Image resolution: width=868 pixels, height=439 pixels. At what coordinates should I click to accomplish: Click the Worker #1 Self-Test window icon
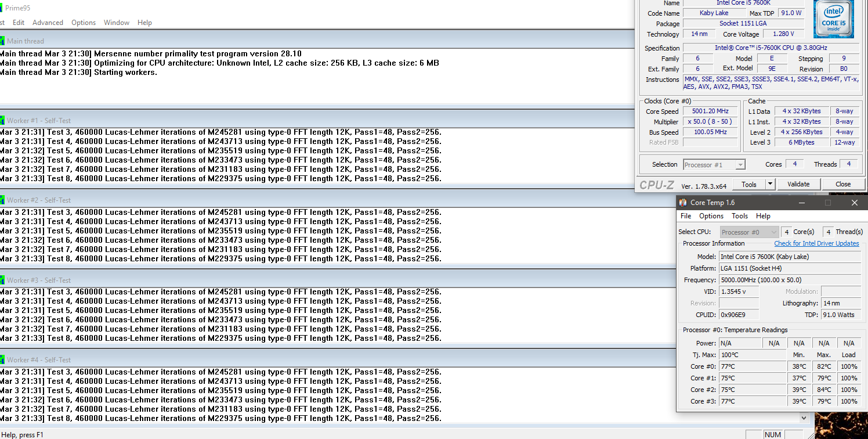pos(2,121)
